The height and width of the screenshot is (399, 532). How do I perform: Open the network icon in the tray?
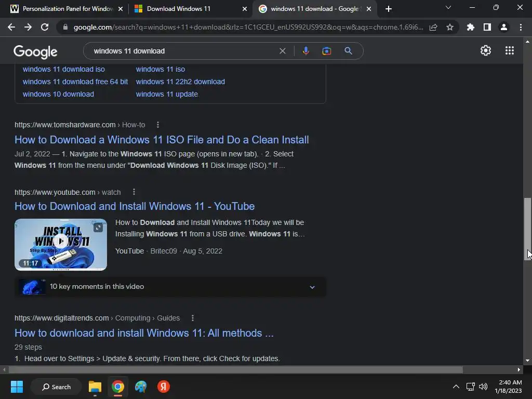pos(470,387)
